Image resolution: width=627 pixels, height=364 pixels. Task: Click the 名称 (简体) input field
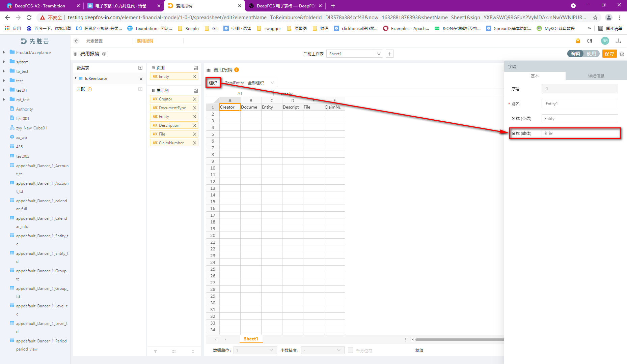tap(580, 133)
